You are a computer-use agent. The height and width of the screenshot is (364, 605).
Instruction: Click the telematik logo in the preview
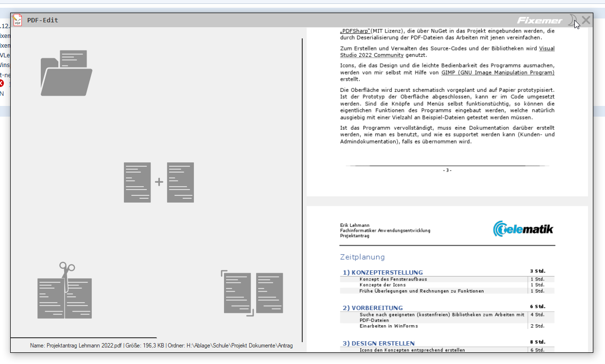pos(523,229)
